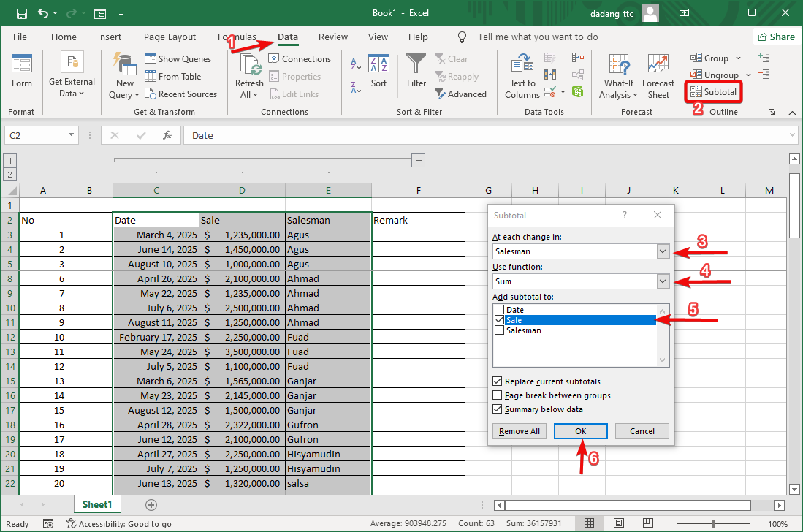The image size is (803, 532).
Task: Open Subtotal dialog help
Action: pos(624,215)
